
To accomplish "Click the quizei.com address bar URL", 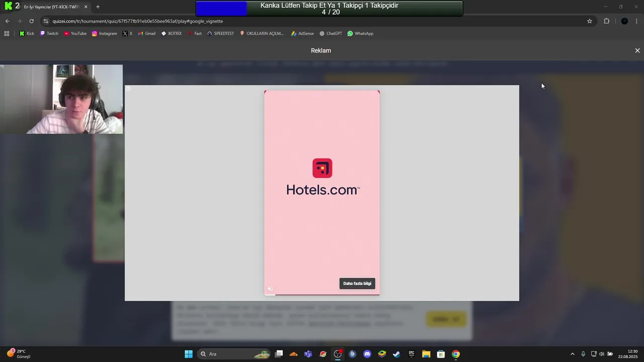I will (138, 21).
